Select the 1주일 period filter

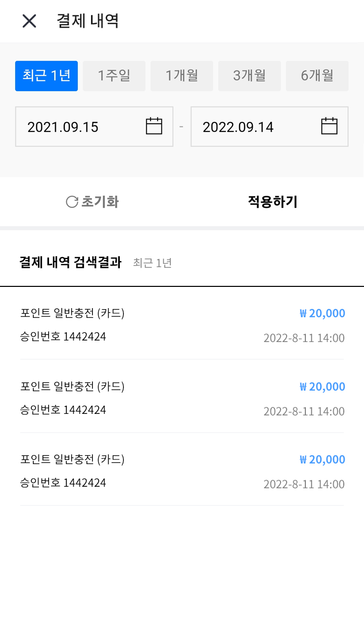[x=114, y=76]
